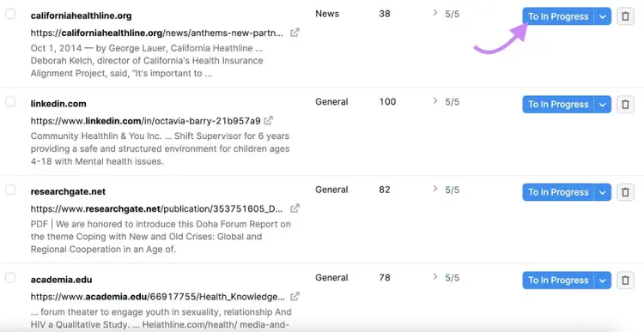The width and height of the screenshot is (644, 332).
Task: Open dropdown arrow beside researchgate.net To In Progress
Action: 603,192
